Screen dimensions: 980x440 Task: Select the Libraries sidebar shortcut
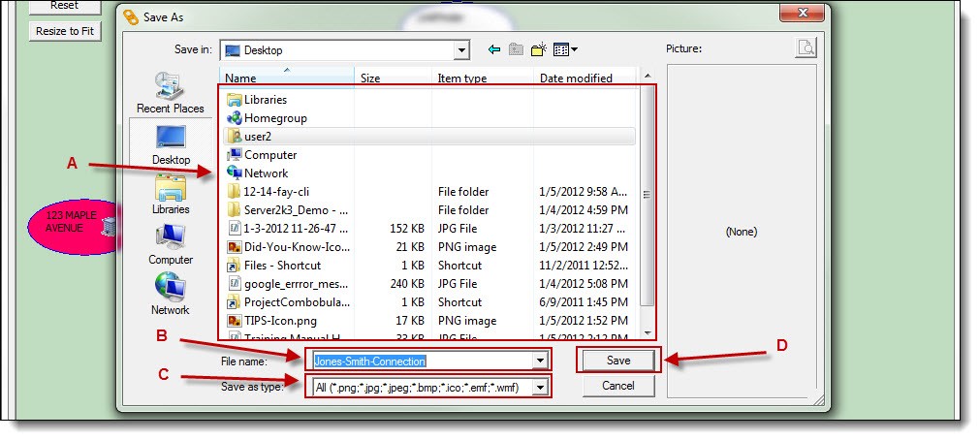point(171,193)
